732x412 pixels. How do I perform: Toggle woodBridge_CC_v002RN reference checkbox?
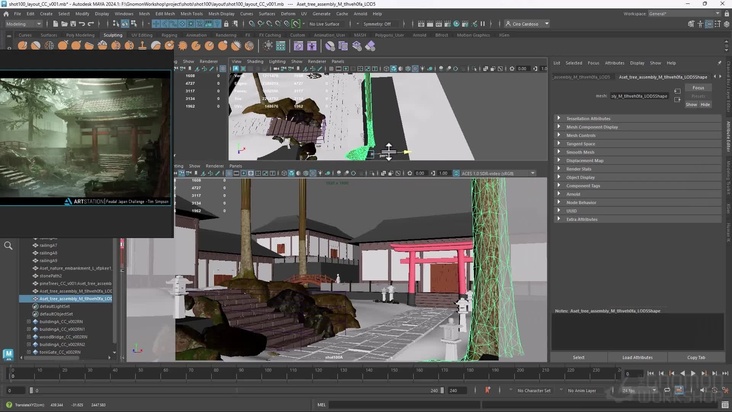point(29,337)
